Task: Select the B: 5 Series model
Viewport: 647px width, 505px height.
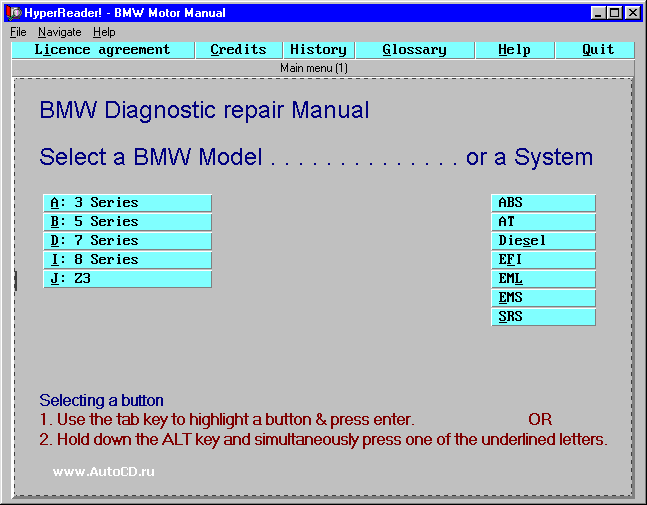Action: (x=128, y=222)
